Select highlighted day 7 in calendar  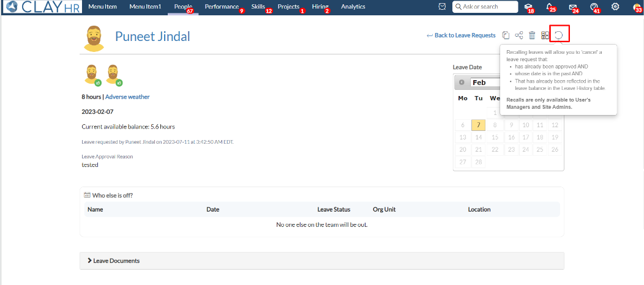pos(479,125)
